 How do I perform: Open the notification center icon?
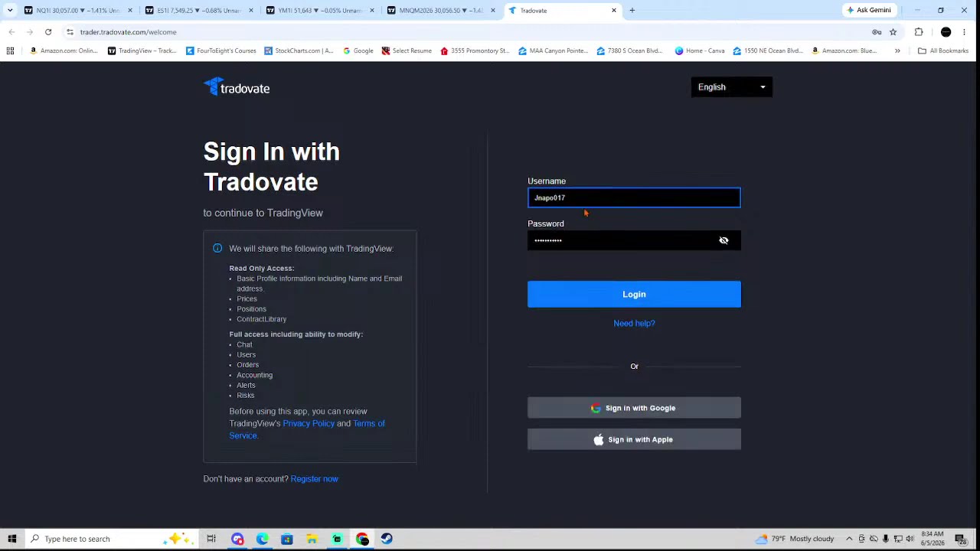[x=961, y=539]
